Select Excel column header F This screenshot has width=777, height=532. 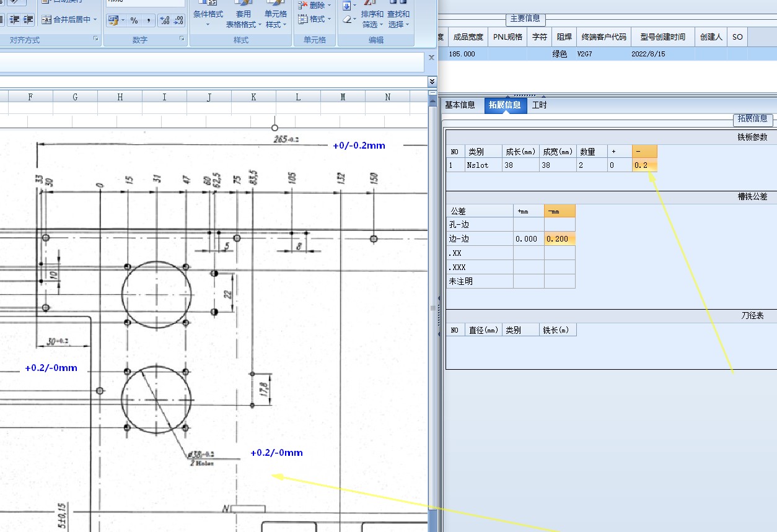click(30, 97)
